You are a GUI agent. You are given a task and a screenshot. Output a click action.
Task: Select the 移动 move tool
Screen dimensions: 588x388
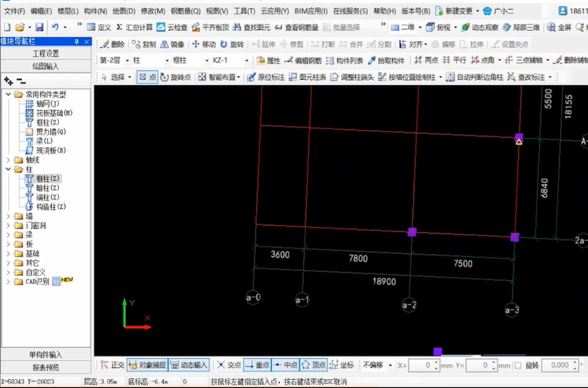[x=204, y=44]
